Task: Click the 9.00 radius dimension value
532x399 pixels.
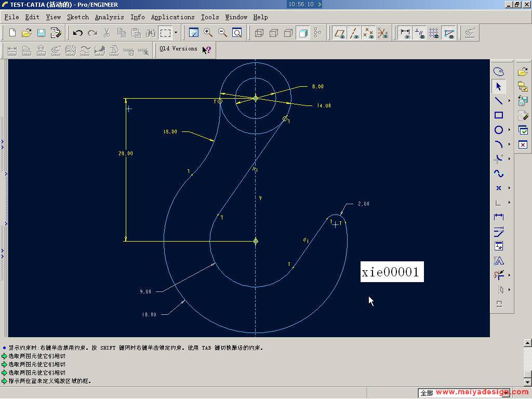Action: (145, 291)
